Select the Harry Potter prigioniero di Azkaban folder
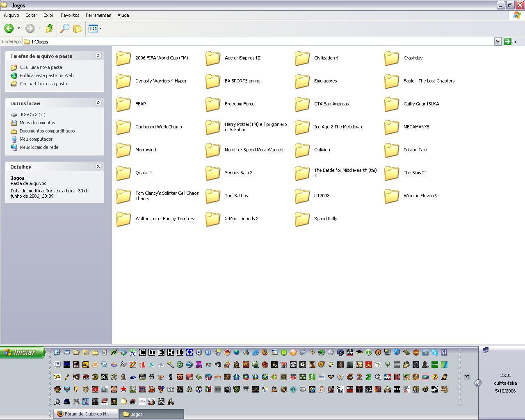The width and height of the screenshot is (525, 420). click(247, 127)
